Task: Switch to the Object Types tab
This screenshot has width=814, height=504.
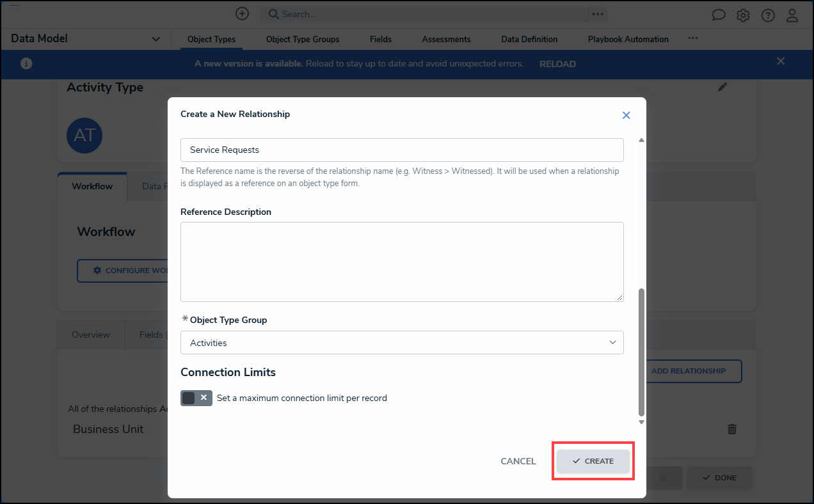Action: click(x=212, y=39)
